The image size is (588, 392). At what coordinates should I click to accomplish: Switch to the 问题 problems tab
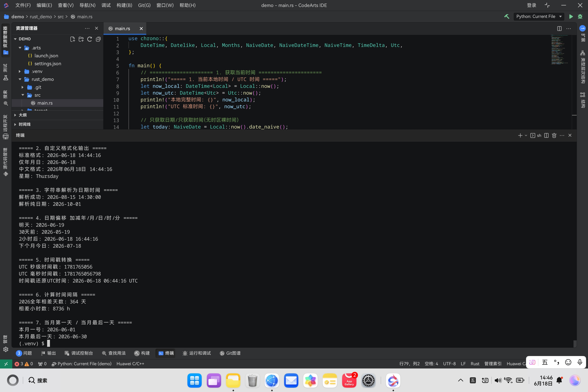tap(24, 353)
